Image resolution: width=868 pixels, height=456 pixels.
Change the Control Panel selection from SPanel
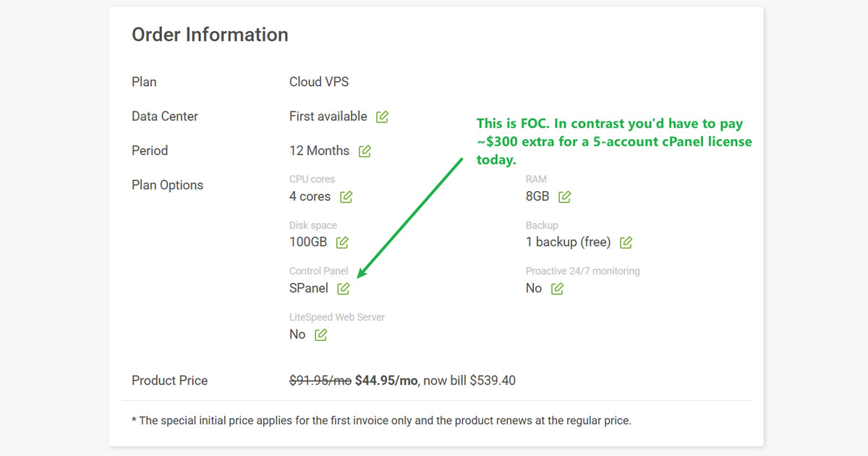[x=344, y=288]
